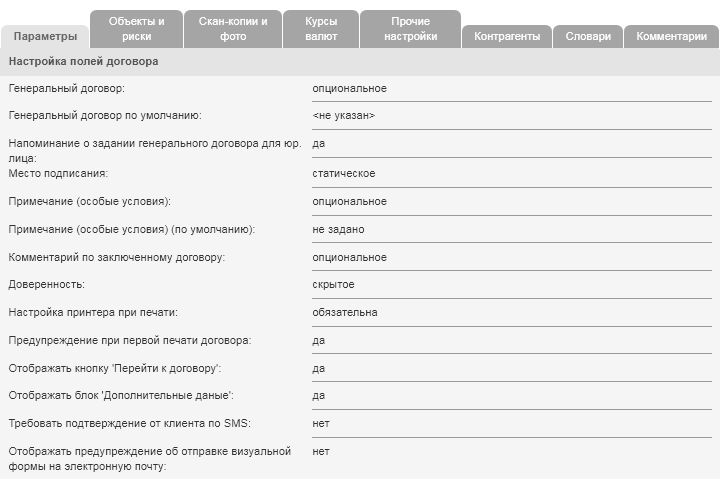Click the SMS confirmation value 'нет'
This screenshot has height=480, width=723.
click(x=321, y=424)
